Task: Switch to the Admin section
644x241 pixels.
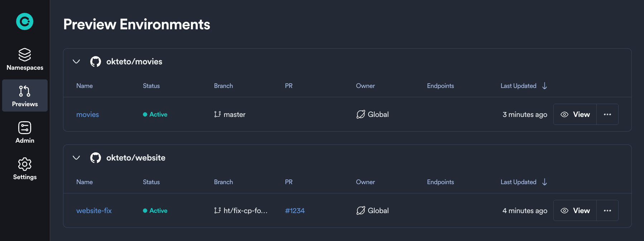Action: pyautogui.click(x=24, y=132)
